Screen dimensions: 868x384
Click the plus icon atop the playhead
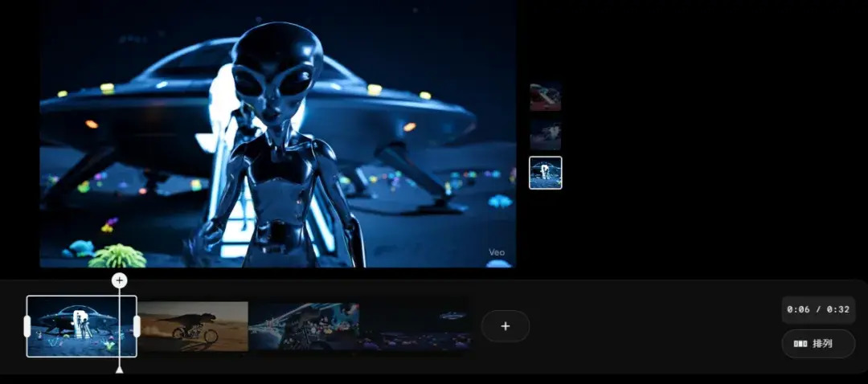coord(119,280)
